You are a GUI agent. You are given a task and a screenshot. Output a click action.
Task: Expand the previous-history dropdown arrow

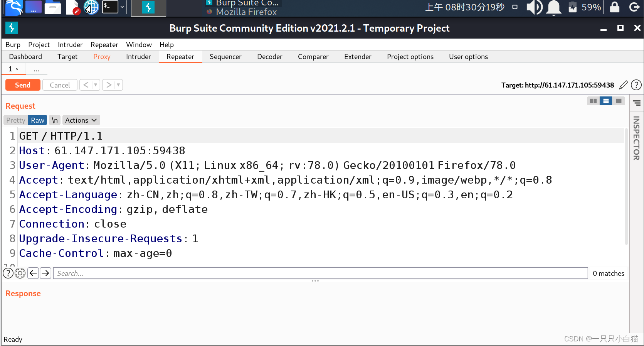pyautogui.click(x=96, y=85)
